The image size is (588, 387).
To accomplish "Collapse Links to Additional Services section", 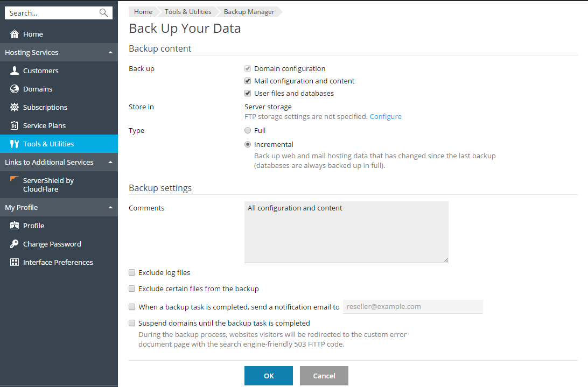I will [x=110, y=163].
